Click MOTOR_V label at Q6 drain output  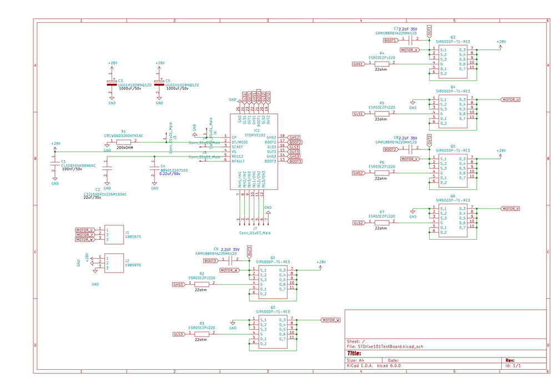pos(511,209)
